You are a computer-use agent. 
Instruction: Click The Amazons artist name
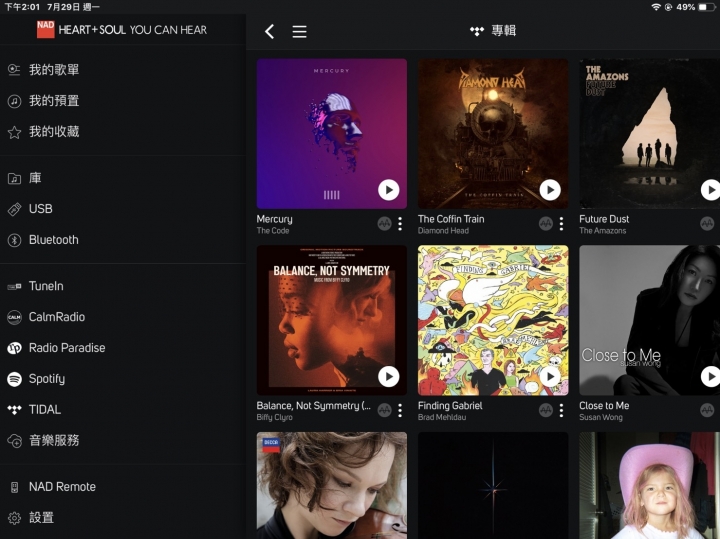(602, 231)
